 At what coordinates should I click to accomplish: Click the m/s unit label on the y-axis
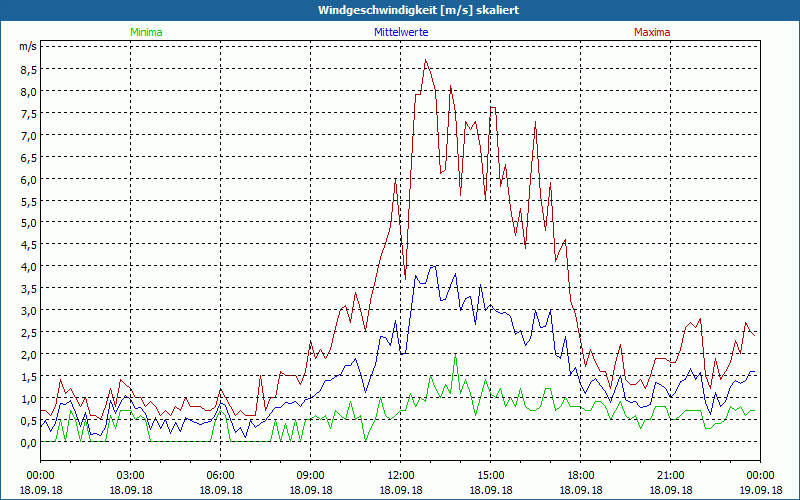tap(27, 46)
